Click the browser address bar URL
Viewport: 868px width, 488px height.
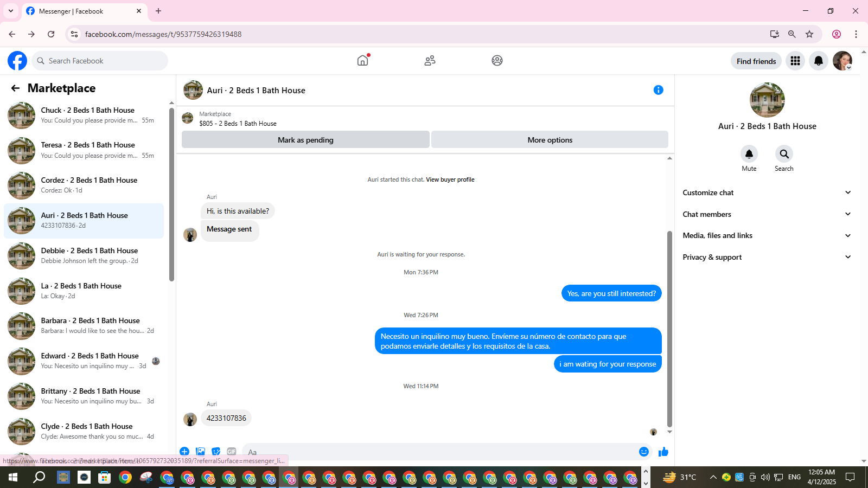(x=163, y=34)
